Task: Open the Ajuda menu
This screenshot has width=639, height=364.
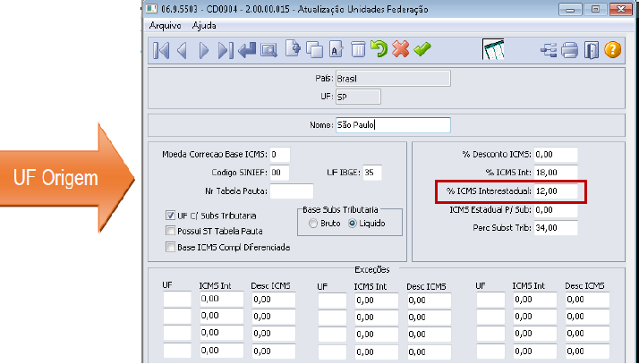Action: tap(204, 26)
